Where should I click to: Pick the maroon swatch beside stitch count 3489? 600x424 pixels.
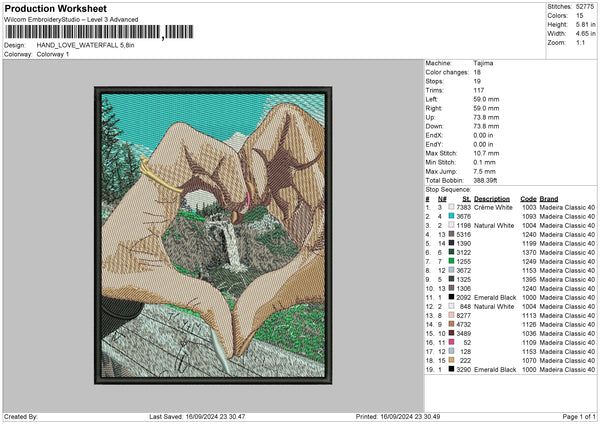(452, 333)
